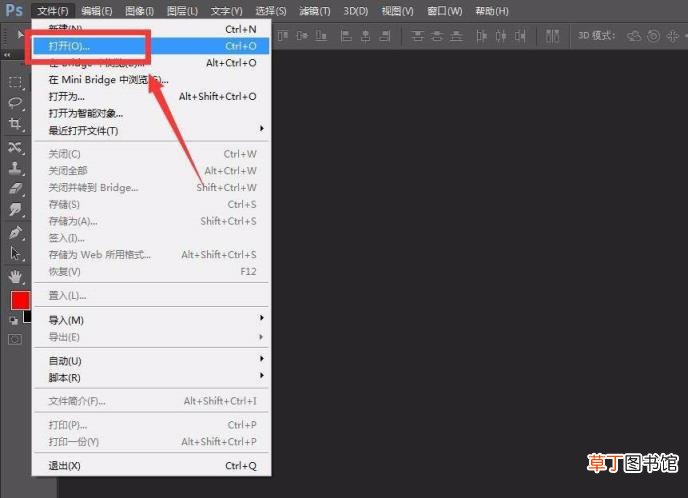Viewport: 688px width, 498px height.
Task: Select the Lasso tool
Action: (x=16, y=103)
